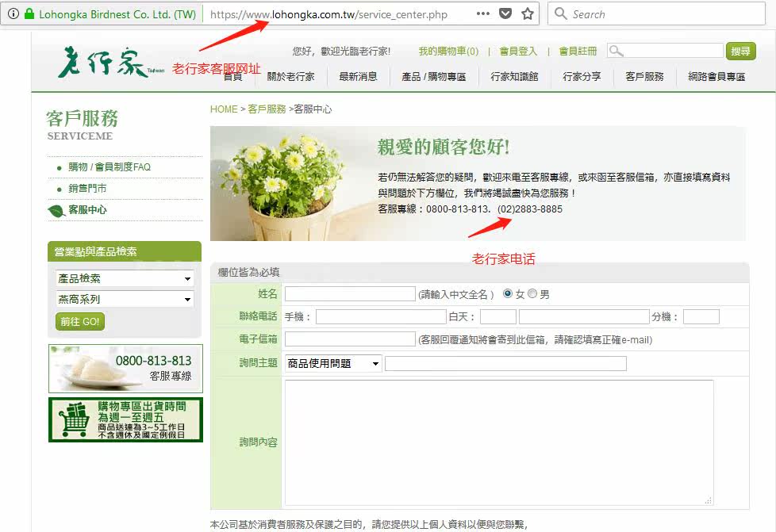The image size is (776, 532).
Task: Open 網路會員專區 menu item
Action: (x=716, y=77)
